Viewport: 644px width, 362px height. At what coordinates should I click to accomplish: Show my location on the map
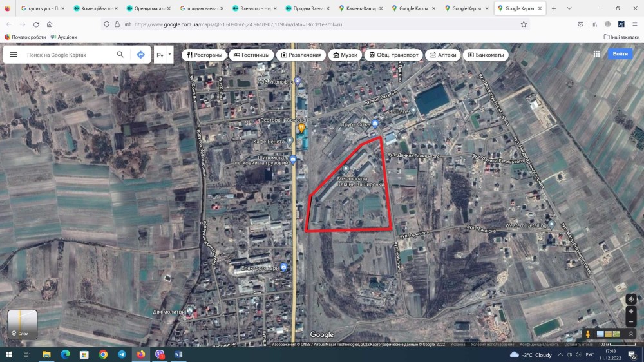tap(631, 299)
